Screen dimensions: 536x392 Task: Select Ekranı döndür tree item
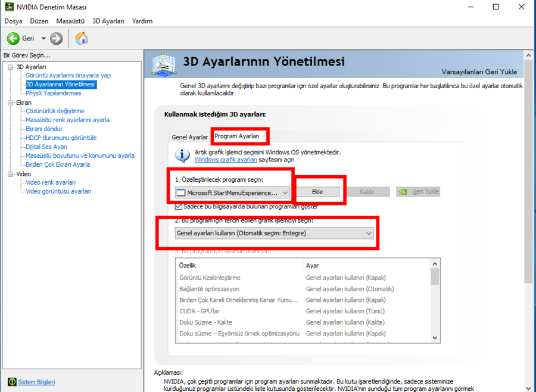(44, 129)
